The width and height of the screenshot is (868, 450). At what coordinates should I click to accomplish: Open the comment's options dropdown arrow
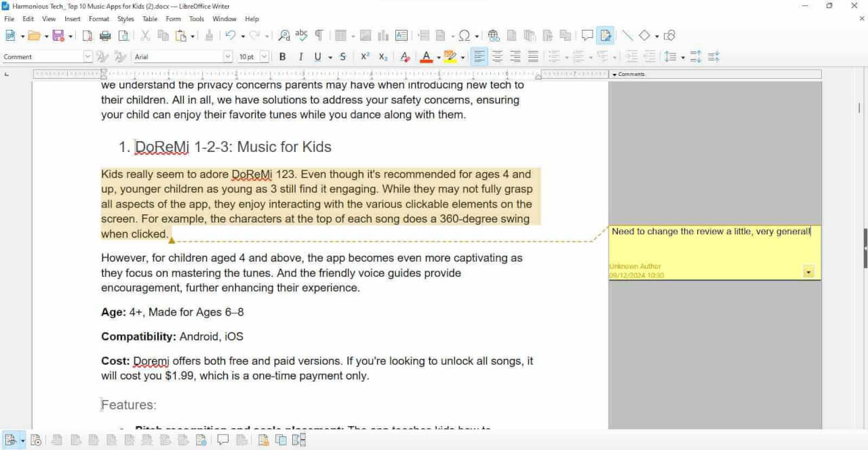808,271
